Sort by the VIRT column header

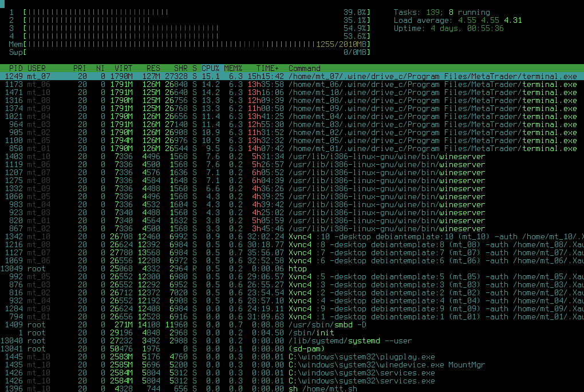tap(123, 68)
